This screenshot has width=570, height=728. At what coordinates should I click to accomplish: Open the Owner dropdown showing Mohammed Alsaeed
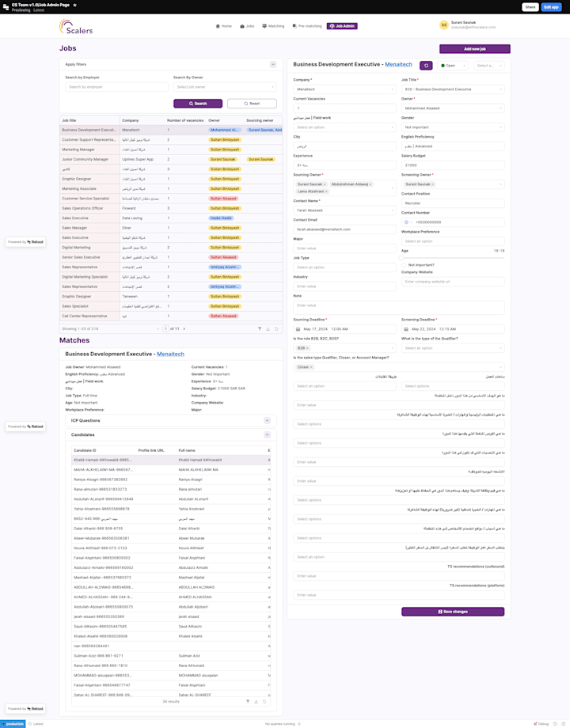tap(453, 108)
